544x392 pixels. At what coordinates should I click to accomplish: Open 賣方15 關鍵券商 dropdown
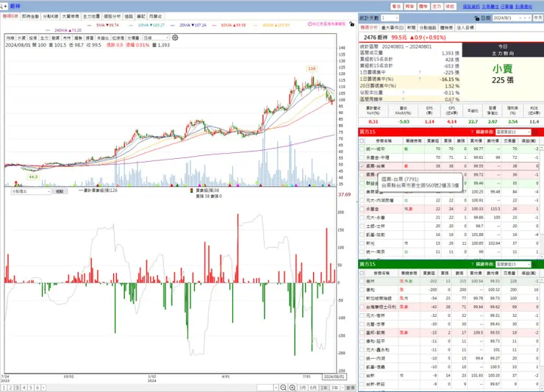pos(513,264)
